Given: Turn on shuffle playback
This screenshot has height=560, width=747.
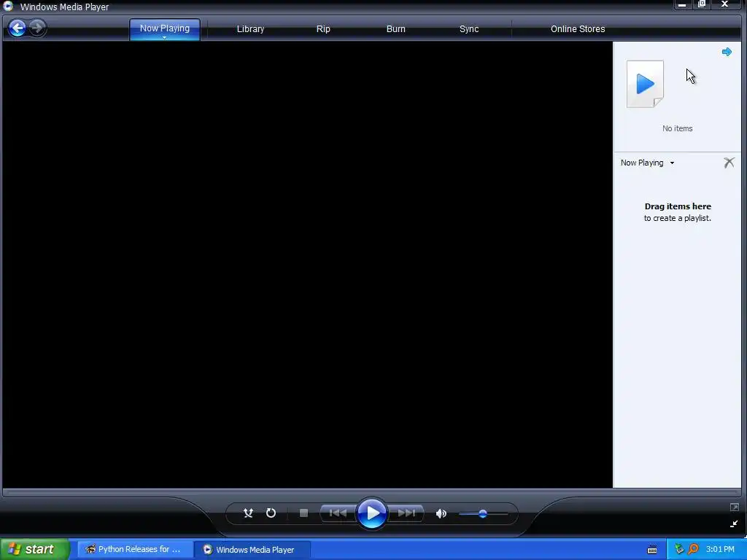Looking at the screenshot, I should (x=248, y=513).
